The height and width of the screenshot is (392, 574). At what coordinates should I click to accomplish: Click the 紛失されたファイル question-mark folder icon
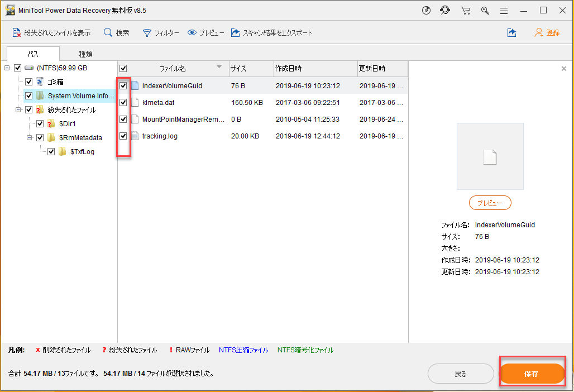40,109
